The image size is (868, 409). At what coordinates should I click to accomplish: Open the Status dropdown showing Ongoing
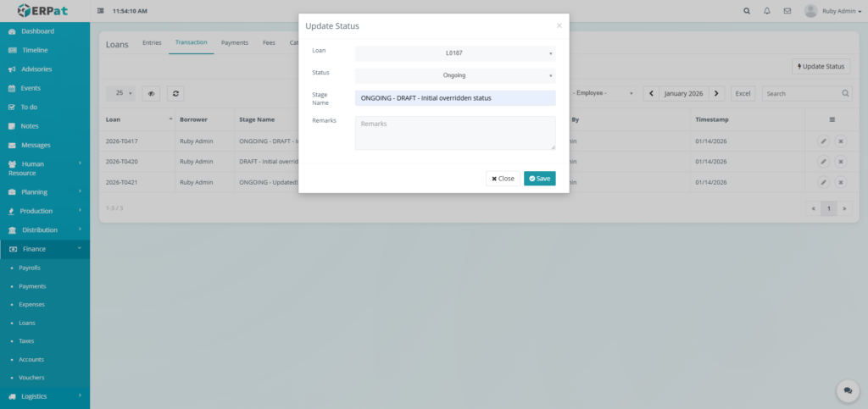(455, 75)
